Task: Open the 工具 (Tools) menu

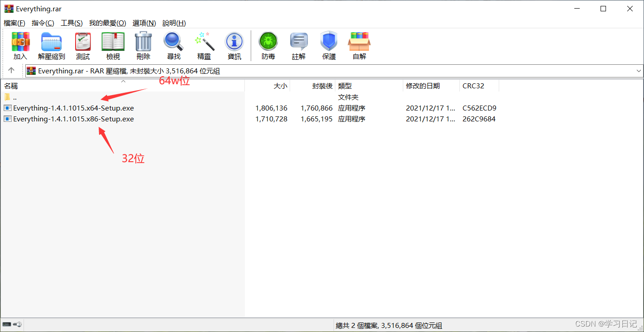Action: coord(72,23)
